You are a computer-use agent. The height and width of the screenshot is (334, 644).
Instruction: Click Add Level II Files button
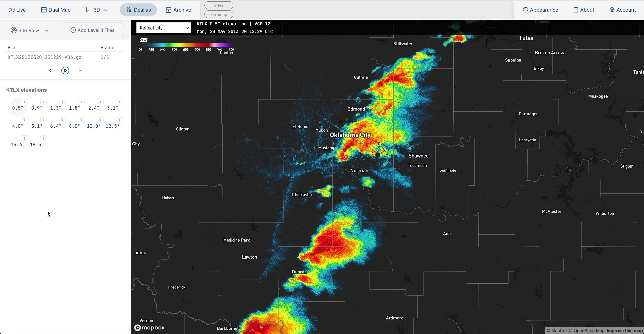[x=93, y=30]
